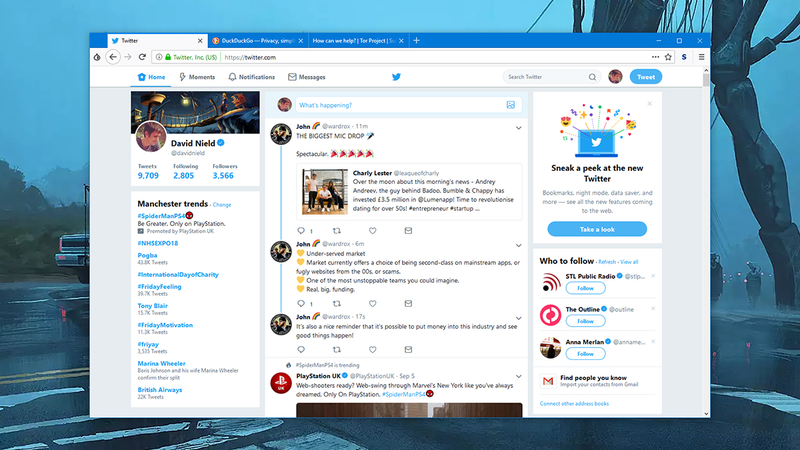
Task: Switch to the Twitter browser tab
Action: pyautogui.click(x=156, y=41)
